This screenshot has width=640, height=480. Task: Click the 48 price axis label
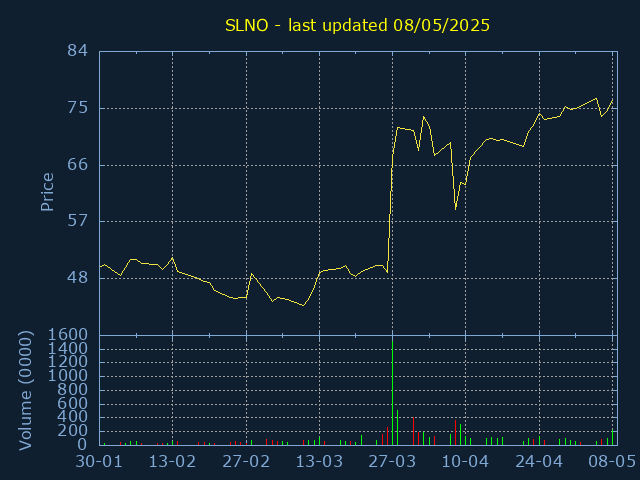[x=78, y=278]
